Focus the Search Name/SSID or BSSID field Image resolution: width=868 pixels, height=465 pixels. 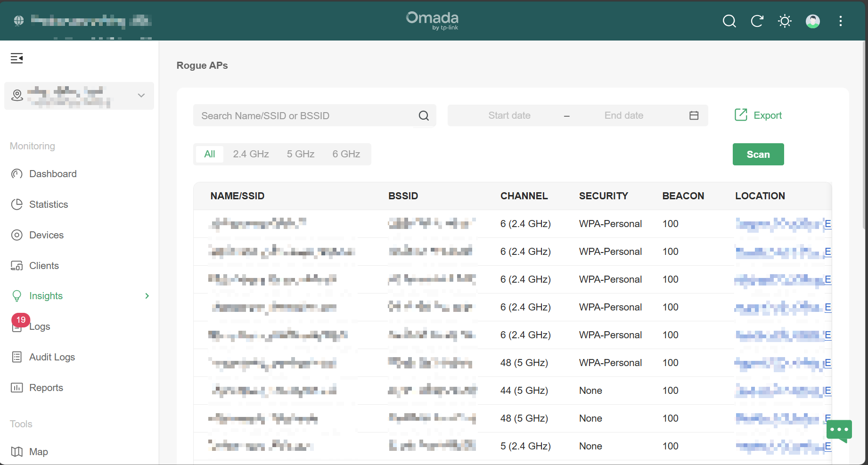point(314,115)
